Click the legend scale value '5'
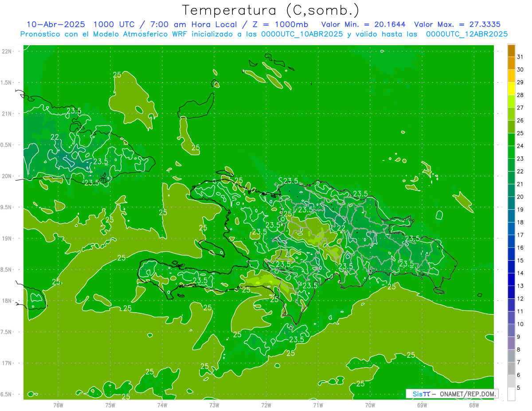 point(519,388)
